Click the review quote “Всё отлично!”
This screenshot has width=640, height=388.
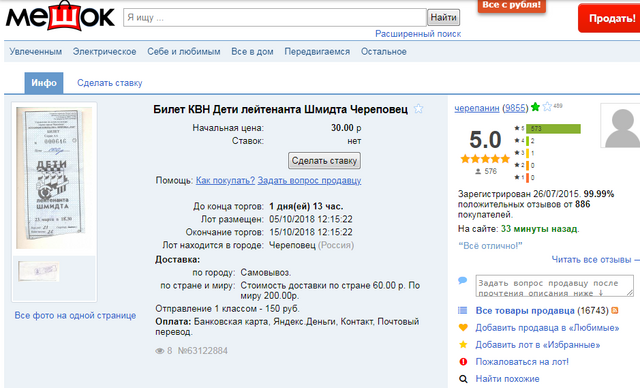(x=490, y=246)
